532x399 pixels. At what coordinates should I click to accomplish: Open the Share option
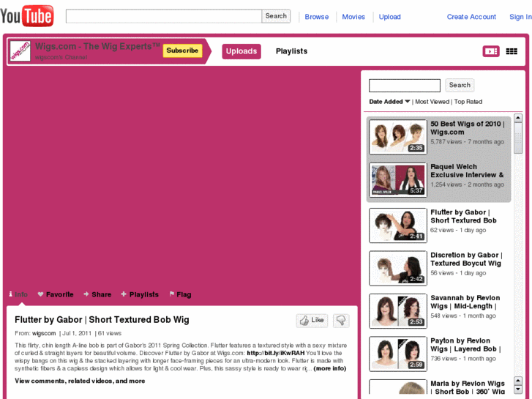pos(97,294)
